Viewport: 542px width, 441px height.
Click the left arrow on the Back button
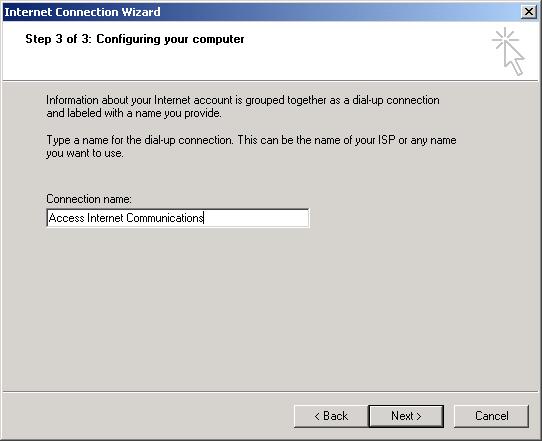317,416
